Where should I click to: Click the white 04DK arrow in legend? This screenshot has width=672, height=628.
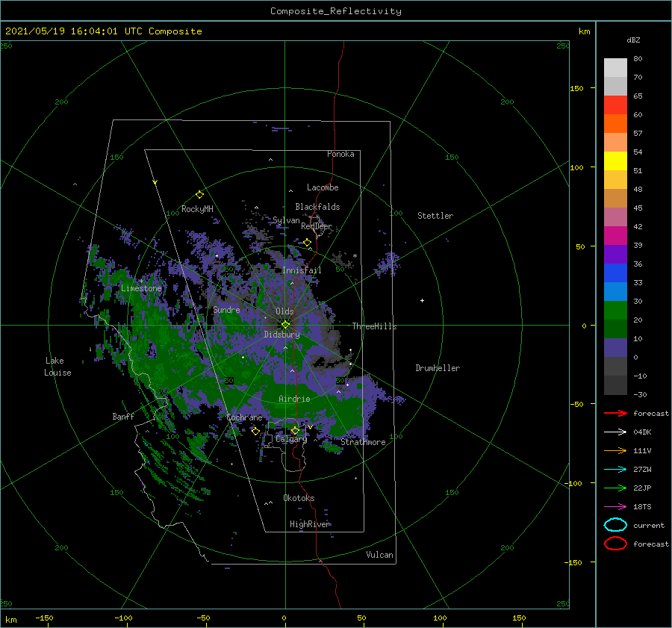point(615,432)
